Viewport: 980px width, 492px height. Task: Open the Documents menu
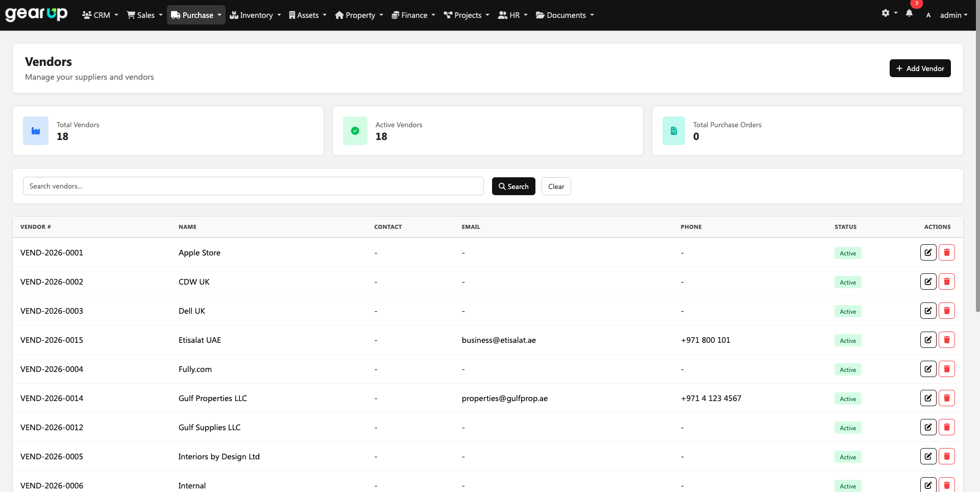point(565,15)
